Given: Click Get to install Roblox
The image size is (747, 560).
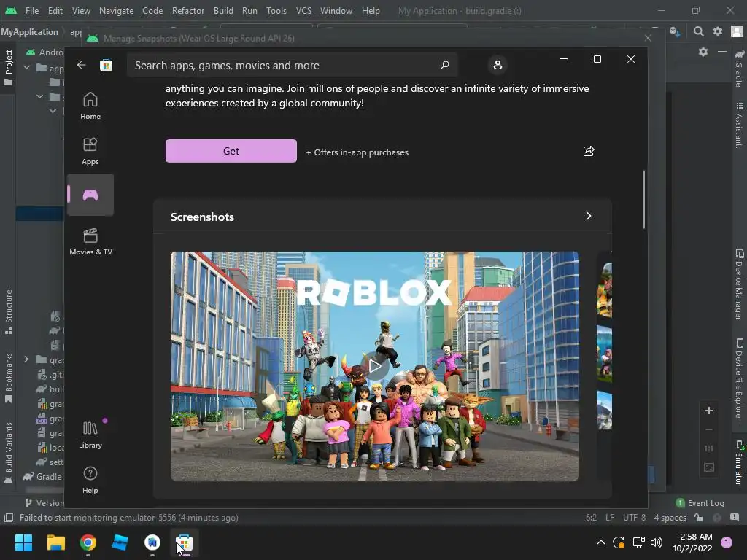Looking at the screenshot, I should [x=231, y=151].
